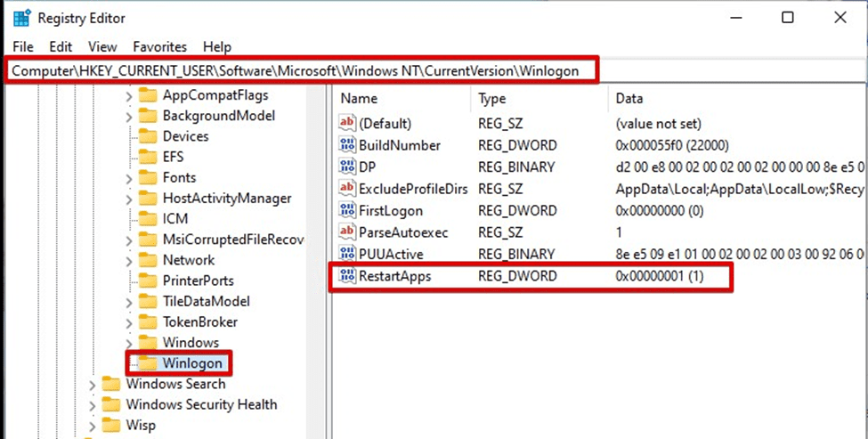Select the TokenBroker key in tree
The image size is (868, 439).
coord(199,322)
